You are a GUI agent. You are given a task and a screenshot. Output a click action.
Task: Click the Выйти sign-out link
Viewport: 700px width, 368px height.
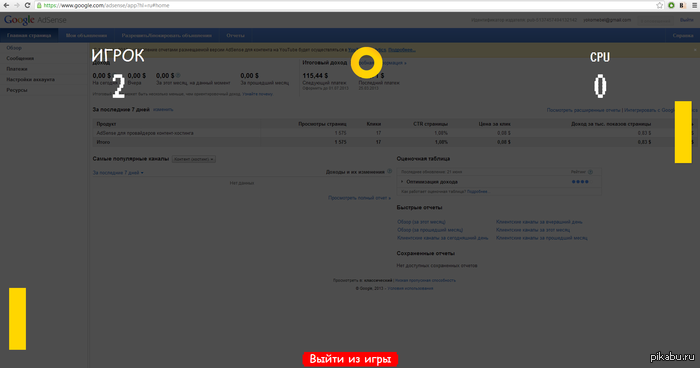(687, 20)
